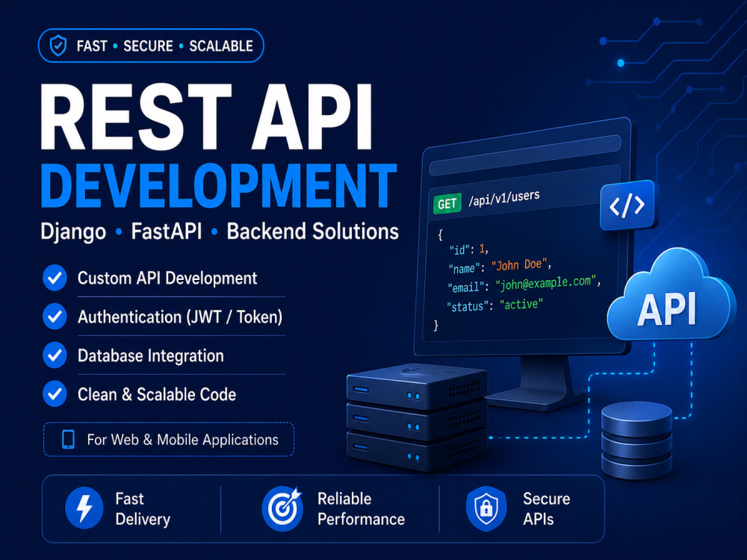Click the Backend Solutions text
This screenshot has width=747, height=560.
point(312,231)
